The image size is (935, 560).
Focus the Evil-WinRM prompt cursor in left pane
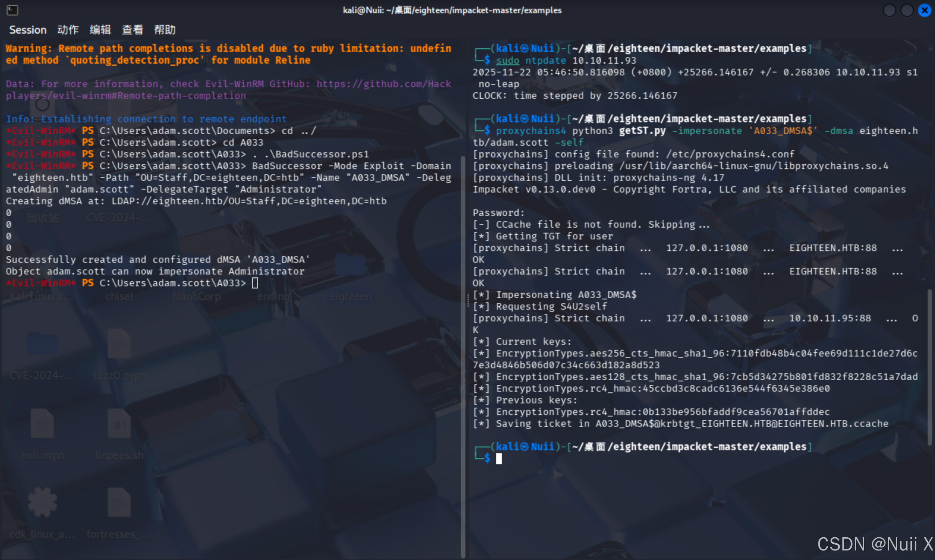255,283
